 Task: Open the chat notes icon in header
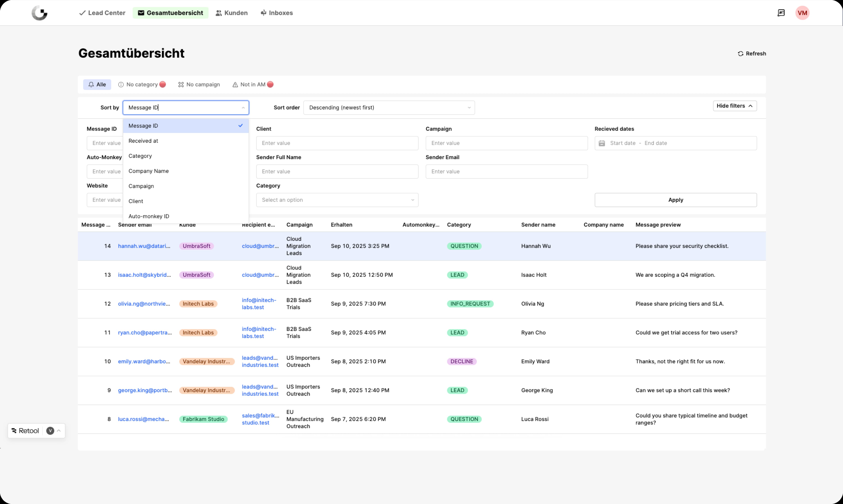[x=781, y=13]
